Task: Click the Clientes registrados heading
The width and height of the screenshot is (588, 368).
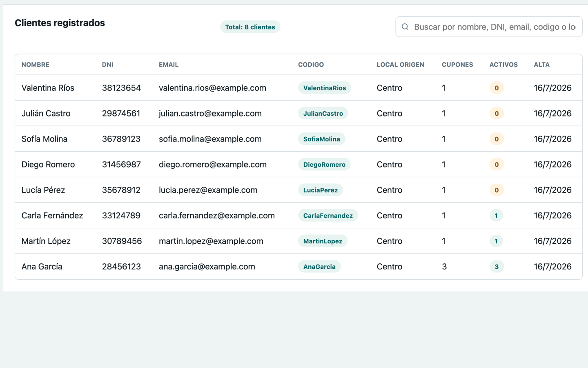Action: 60,23
